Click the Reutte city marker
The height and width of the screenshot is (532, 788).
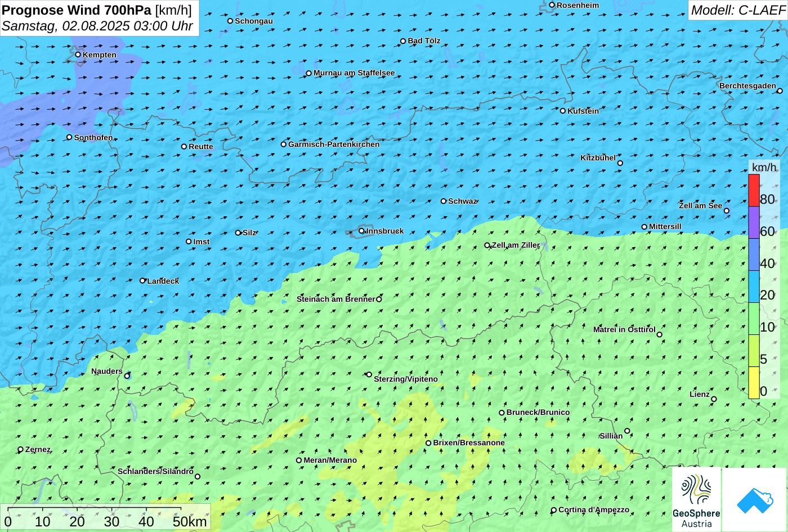pyautogui.click(x=183, y=146)
